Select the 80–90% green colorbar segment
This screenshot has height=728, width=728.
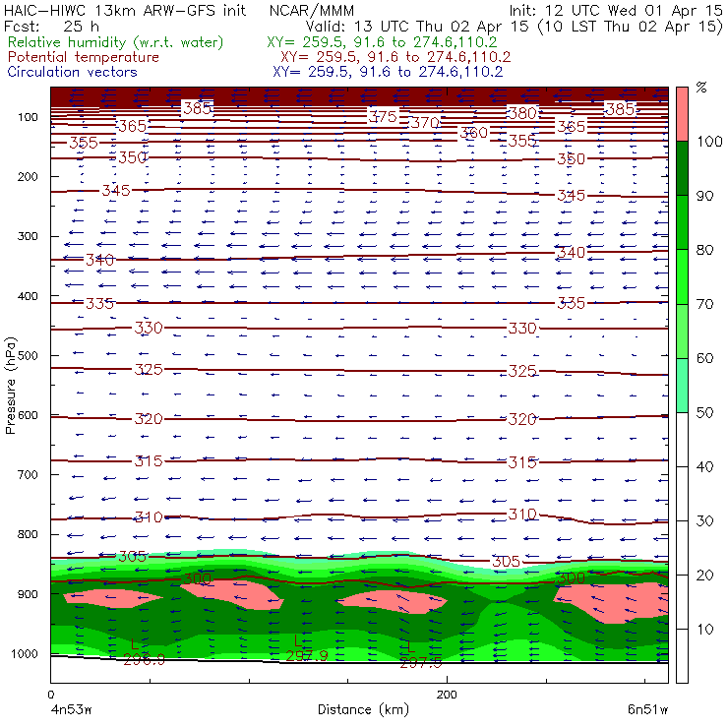(682, 222)
